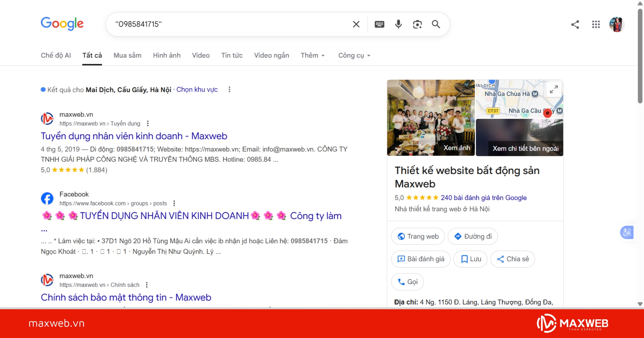Viewport: 644px width, 338px height.
Task: Click the share icon near the profile picture
Action: [575, 25]
